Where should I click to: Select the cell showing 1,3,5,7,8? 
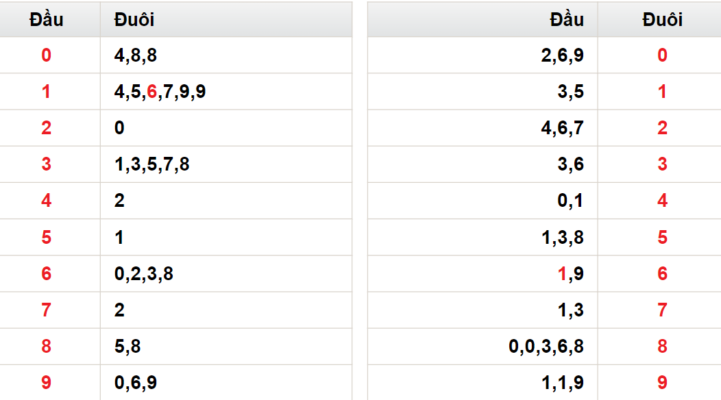[x=226, y=164]
